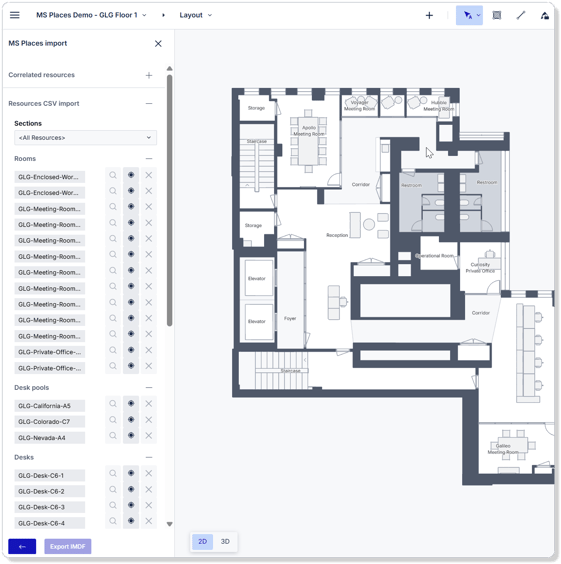Select the rectangle area tool
The height and width of the screenshot is (564, 561).
(x=497, y=15)
